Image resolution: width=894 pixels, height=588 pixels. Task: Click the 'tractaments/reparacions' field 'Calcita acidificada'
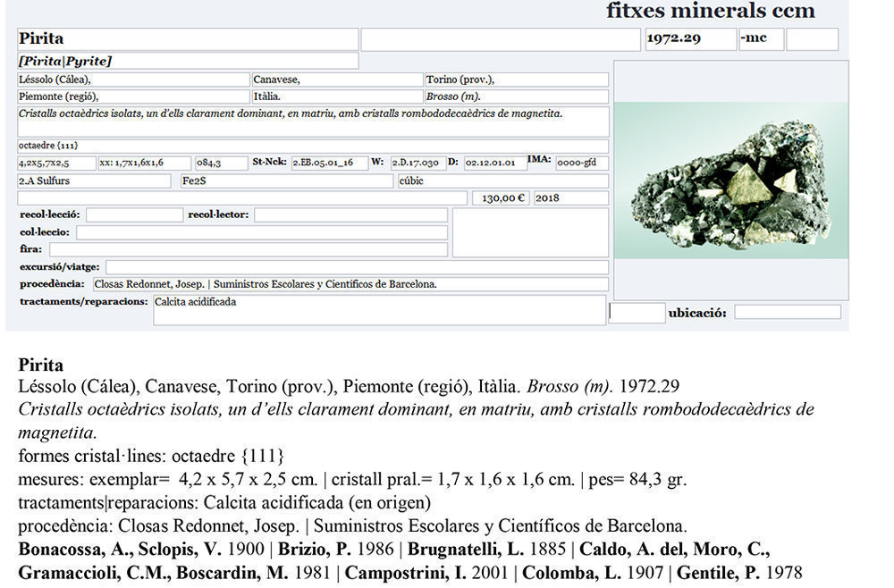tap(379, 310)
